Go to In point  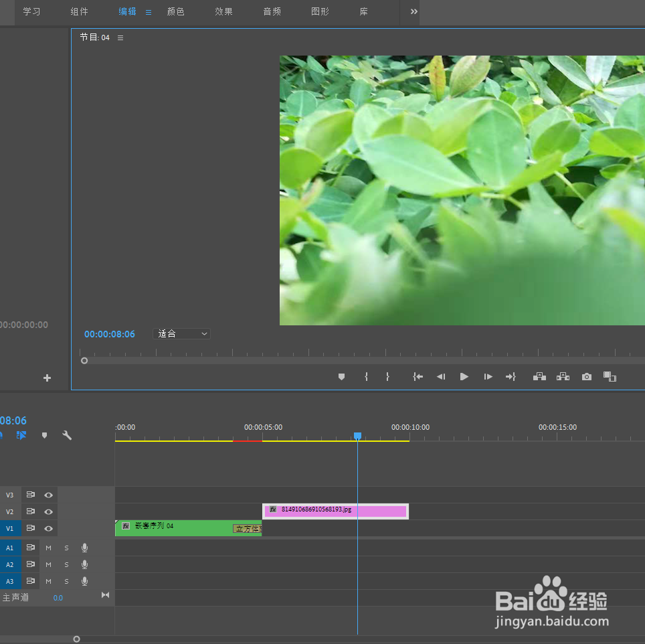pyautogui.click(x=418, y=376)
